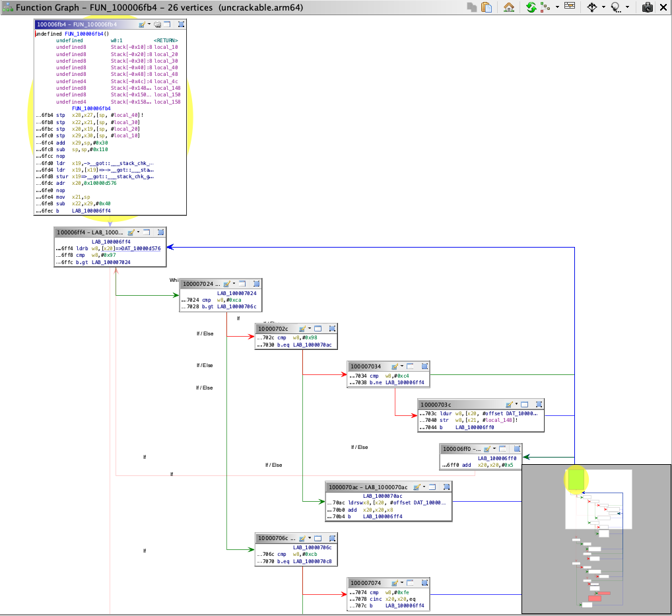The image size is (672, 616).
Task: Go to function entry point (home icon)
Action: [x=508, y=7]
